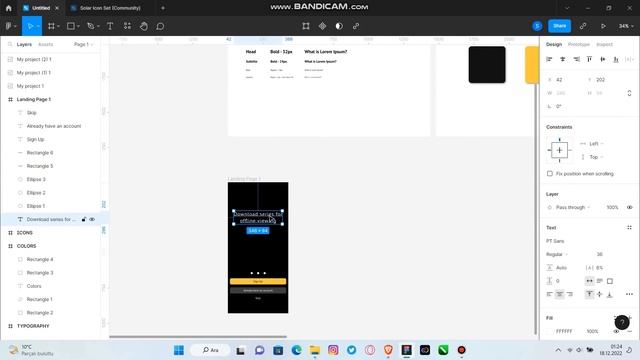Open a new file tab with plus
Screen dimensions: 640x360
click(163, 8)
